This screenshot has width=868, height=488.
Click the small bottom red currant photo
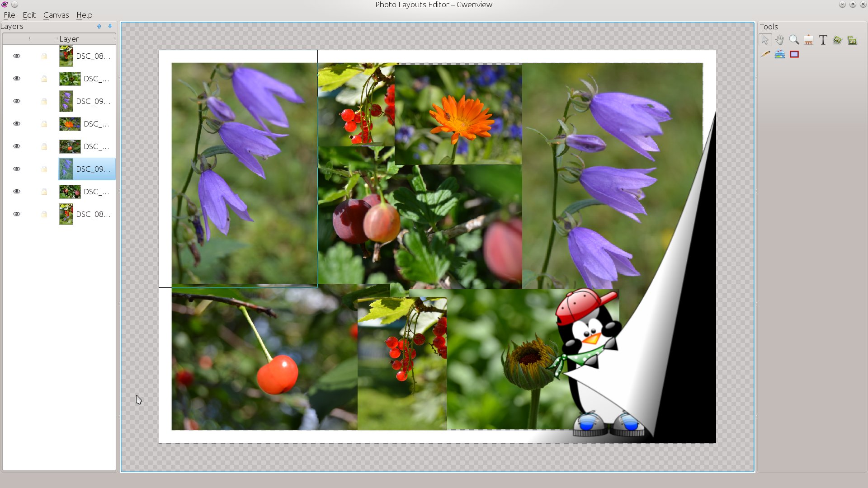402,364
